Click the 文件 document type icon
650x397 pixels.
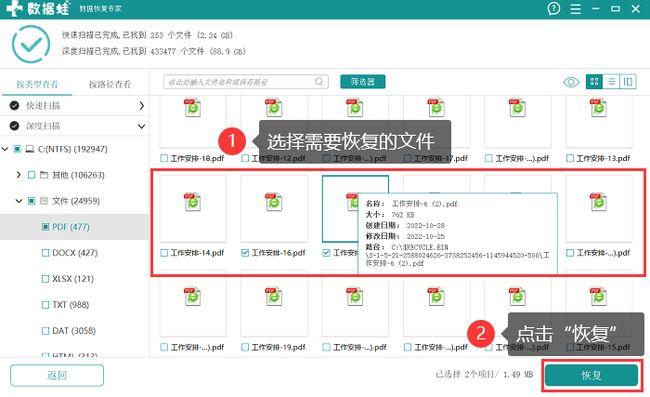click(x=44, y=201)
